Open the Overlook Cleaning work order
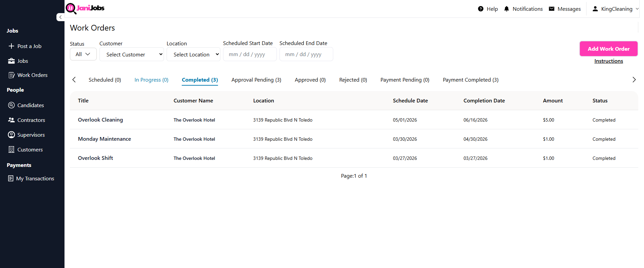Screen dimensions: 644x268 click(x=100, y=120)
